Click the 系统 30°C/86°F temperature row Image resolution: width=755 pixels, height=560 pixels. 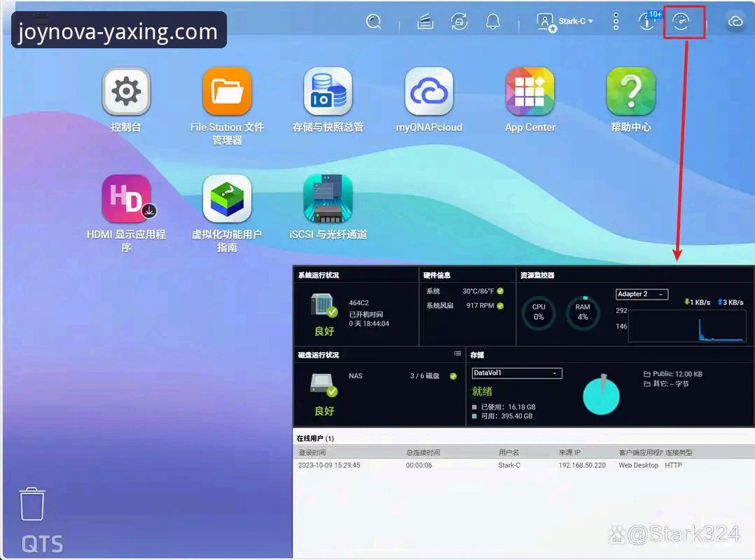coord(465,291)
